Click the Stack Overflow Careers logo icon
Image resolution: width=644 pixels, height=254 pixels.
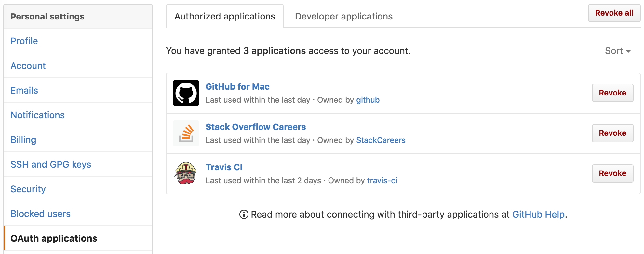pyautogui.click(x=186, y=133)
